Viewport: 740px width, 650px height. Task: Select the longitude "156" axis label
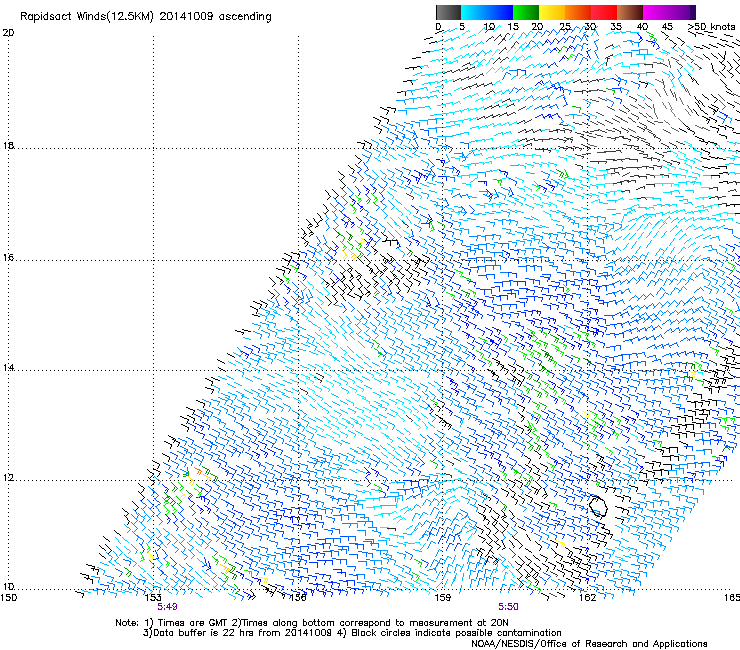click(298, 598)
